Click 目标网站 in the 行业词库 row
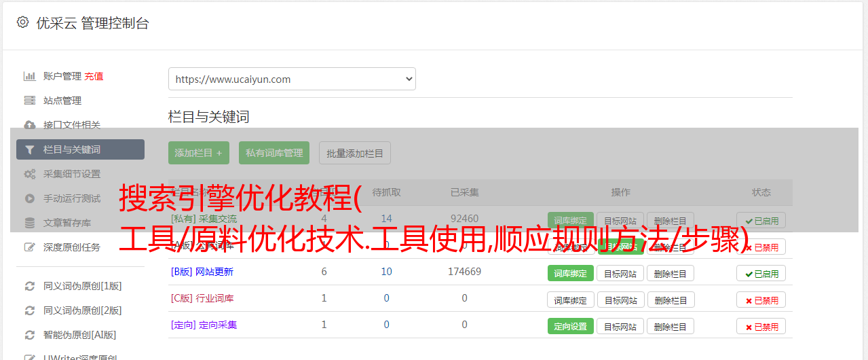Screen dimensions: 868x360 click(x=621, y=300)
